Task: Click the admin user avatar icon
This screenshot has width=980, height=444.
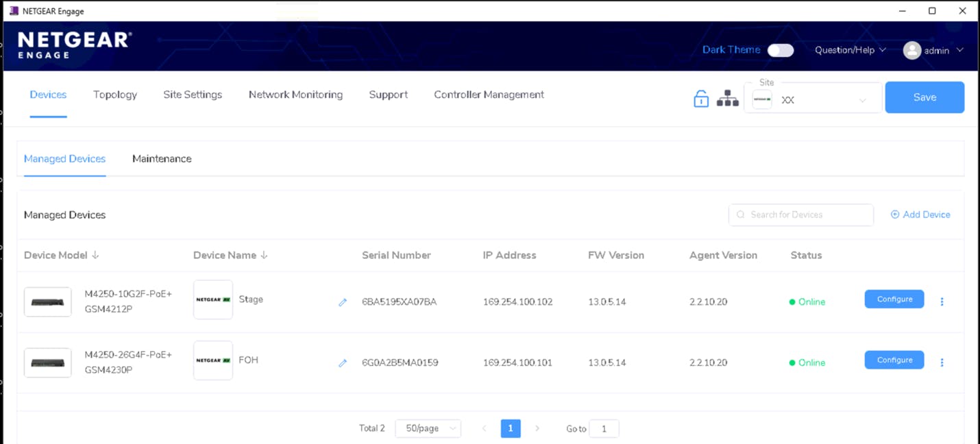Action: tap(912, 49)
